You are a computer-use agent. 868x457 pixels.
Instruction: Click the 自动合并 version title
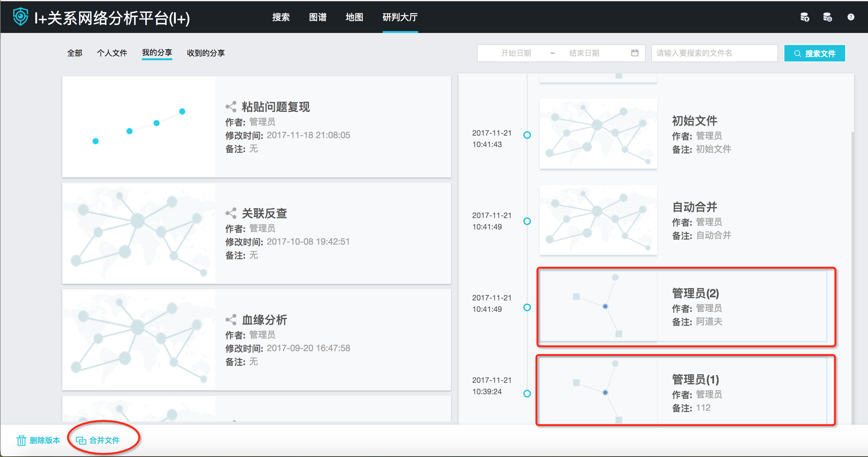694,207
